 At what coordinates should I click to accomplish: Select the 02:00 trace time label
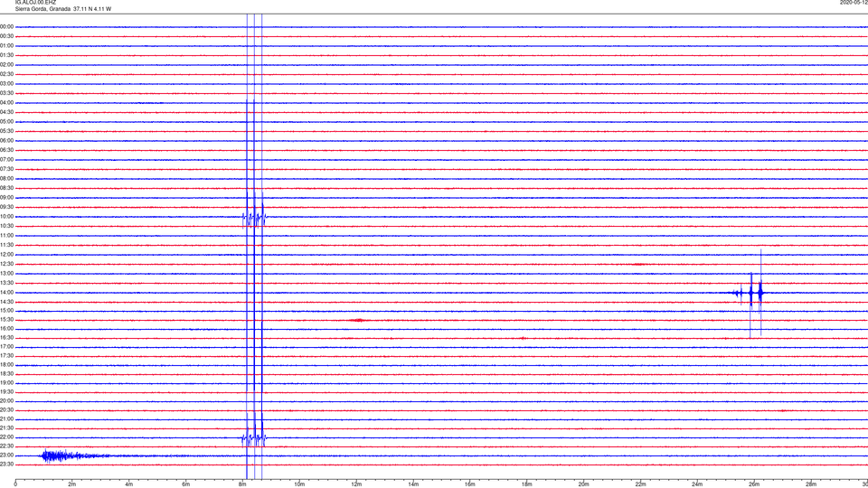[x=6, y=65]
